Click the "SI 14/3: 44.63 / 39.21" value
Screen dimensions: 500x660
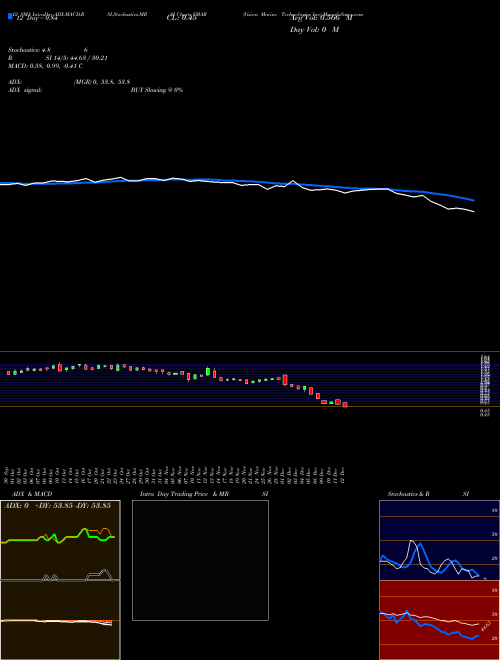pyautogui.click(x=77, y=58)
